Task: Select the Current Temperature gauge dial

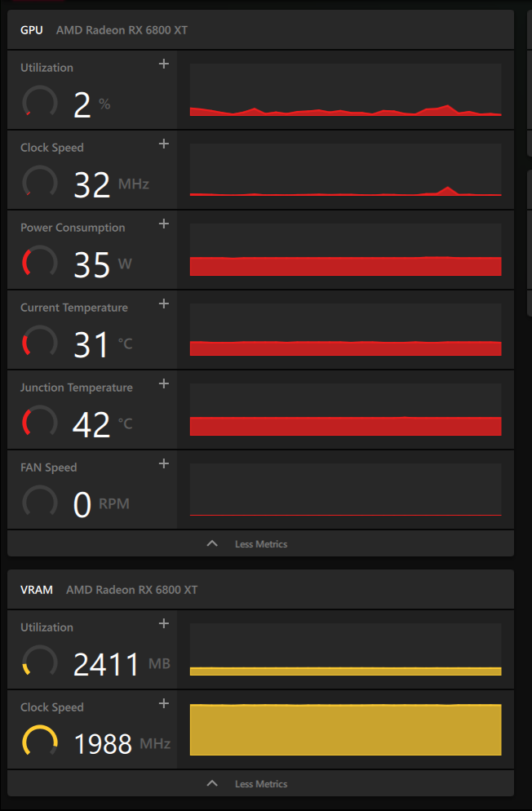Action: 40,342
